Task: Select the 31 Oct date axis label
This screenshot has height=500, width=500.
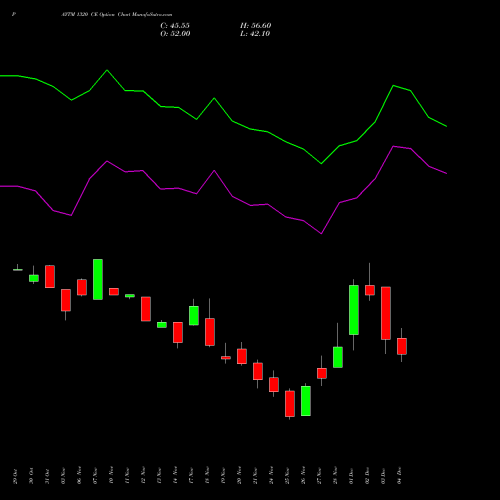Action: [x=47, y=476]
